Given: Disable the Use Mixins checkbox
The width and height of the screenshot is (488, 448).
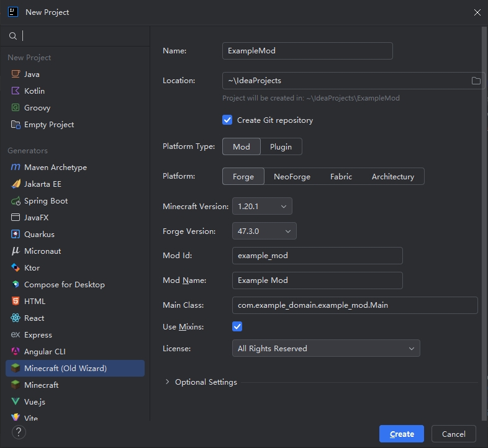Looking at the screenshot, I should (x=237, y=326).
